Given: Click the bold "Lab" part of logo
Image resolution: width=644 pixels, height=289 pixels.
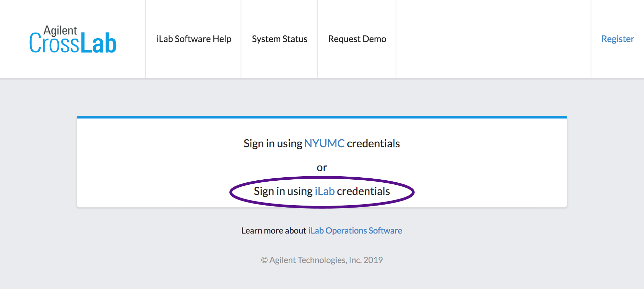Looking at the screenshot, I should pos(98,44).
